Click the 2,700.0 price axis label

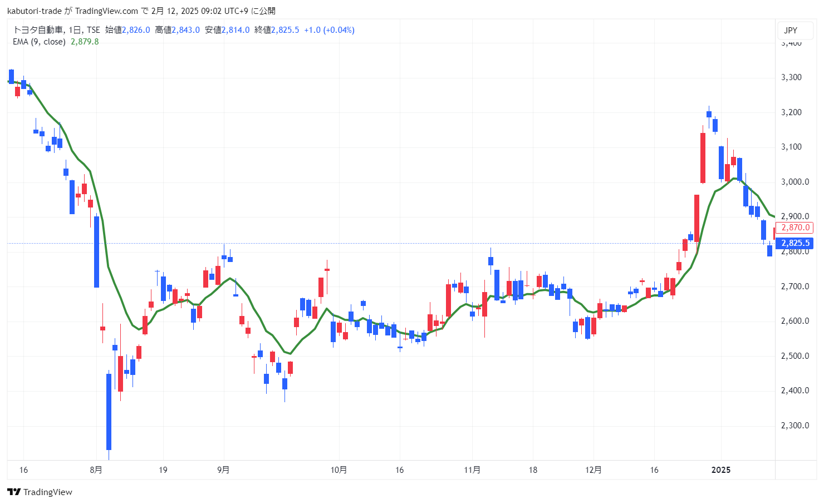[795, 286]
